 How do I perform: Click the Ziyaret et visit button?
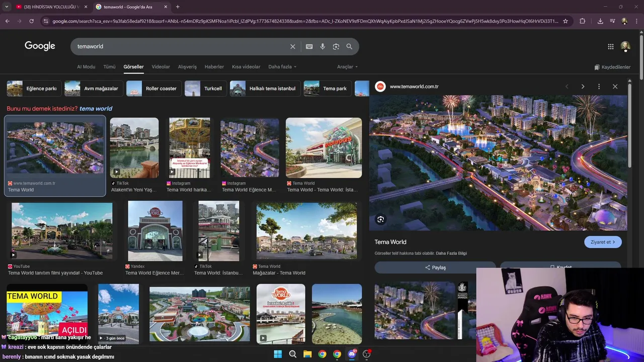tap(603, 242)
